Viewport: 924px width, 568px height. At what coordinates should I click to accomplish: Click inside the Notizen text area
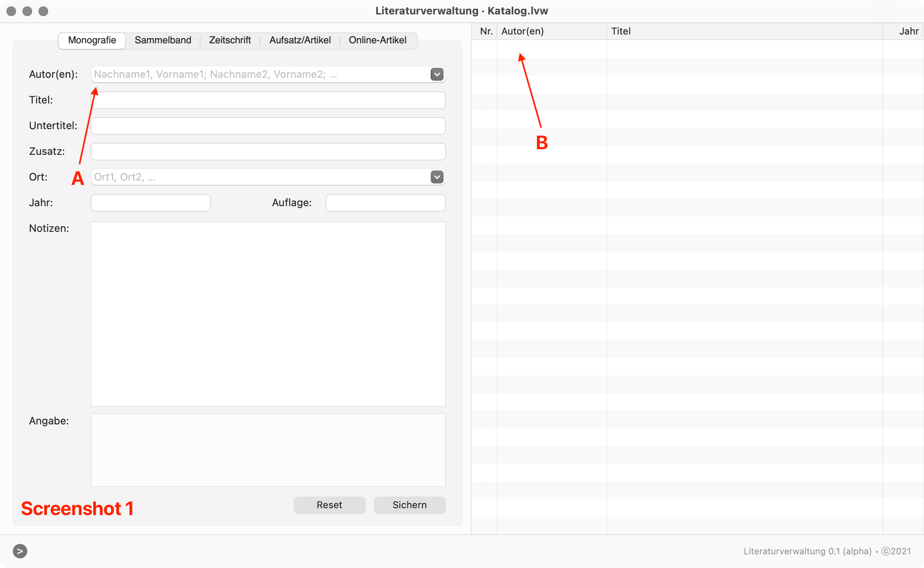pyautogui.click(x=268, y=314)
